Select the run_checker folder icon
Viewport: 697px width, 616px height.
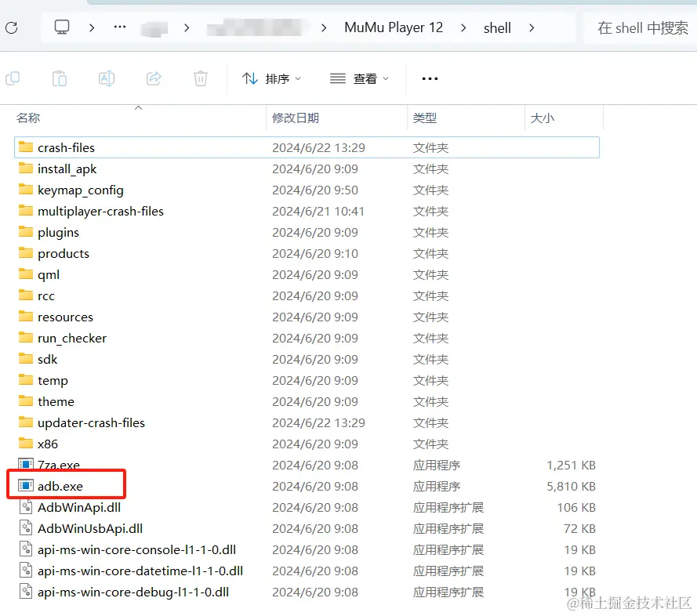click(x=26, y=338)
